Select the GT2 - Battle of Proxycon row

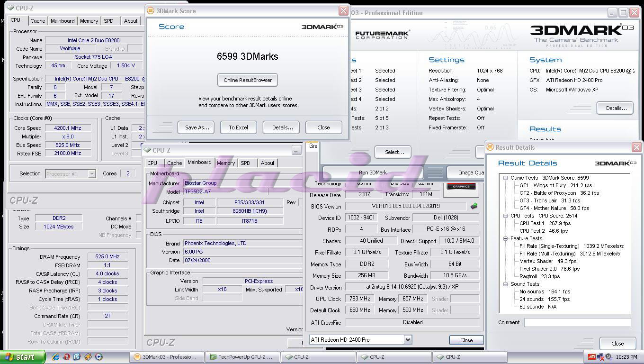[x=559, y=193]
